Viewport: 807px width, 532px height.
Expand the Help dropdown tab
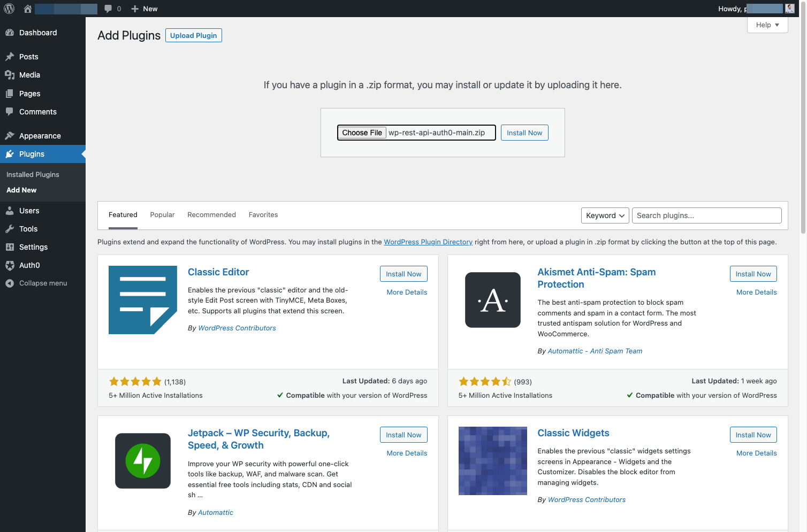pyautogui.click(x=767, y=25)
